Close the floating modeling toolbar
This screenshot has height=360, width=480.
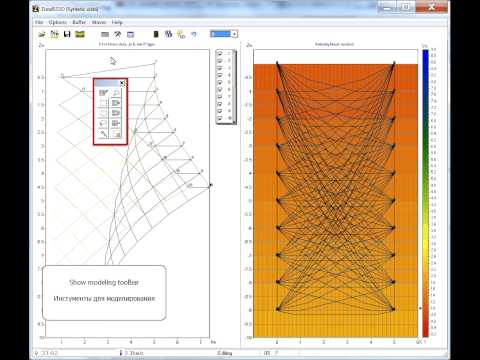coord(122,83)
